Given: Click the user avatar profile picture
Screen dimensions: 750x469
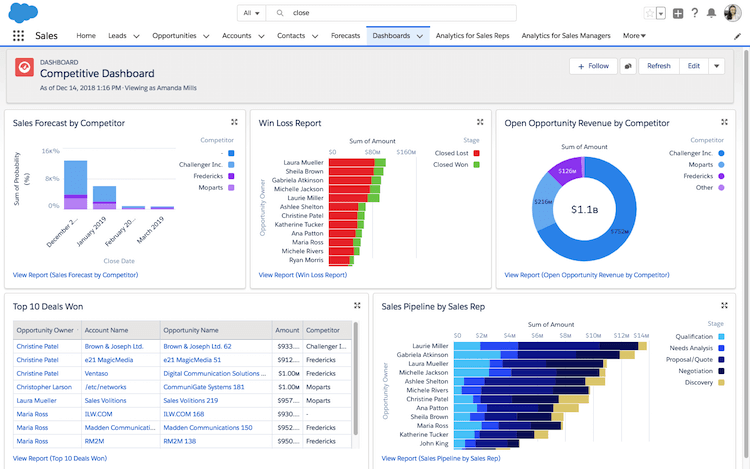Looking at the screenshot, I should pos(732,13).
